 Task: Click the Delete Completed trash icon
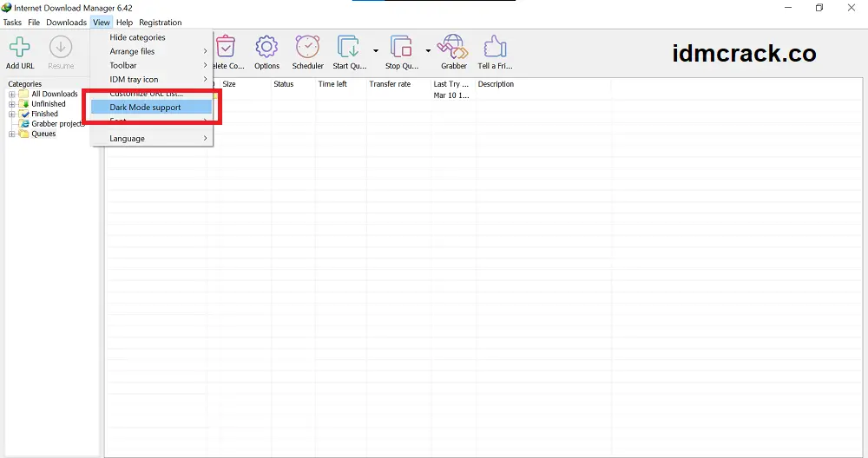coord(226,47)
